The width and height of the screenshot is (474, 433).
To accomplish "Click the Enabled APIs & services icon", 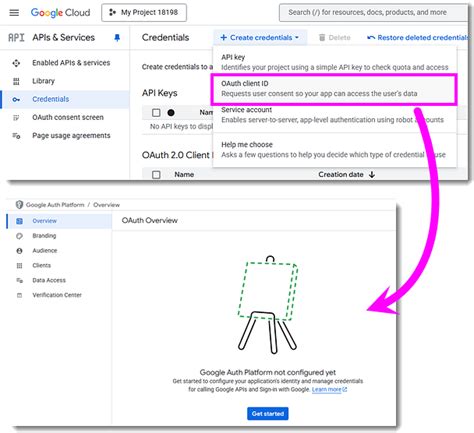I will click(16, 63).
